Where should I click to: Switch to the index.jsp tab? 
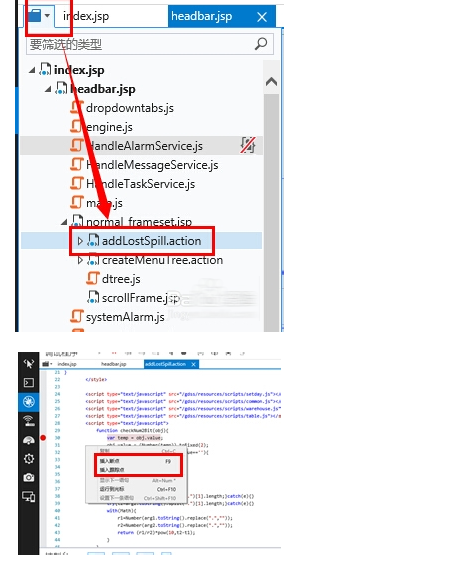pos(86,16)
